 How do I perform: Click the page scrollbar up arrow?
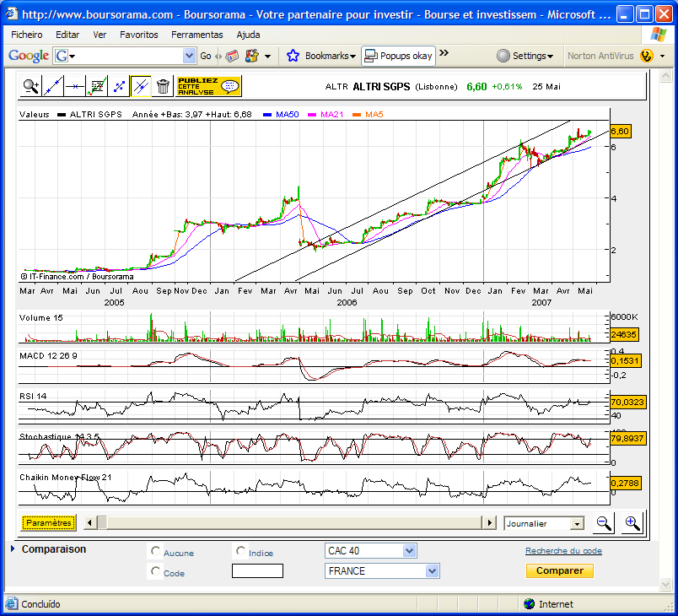coord(665,76)
